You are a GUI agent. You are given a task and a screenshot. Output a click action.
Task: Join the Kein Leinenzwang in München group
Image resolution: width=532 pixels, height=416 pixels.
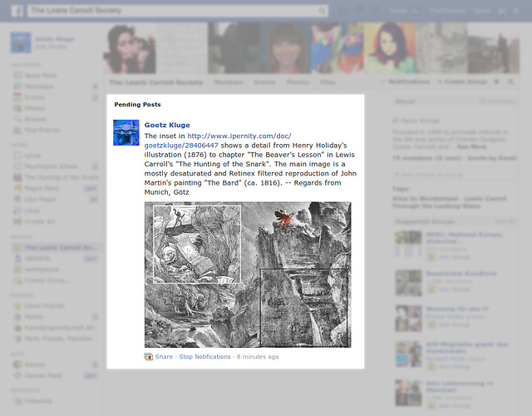[x=455, y=406]
